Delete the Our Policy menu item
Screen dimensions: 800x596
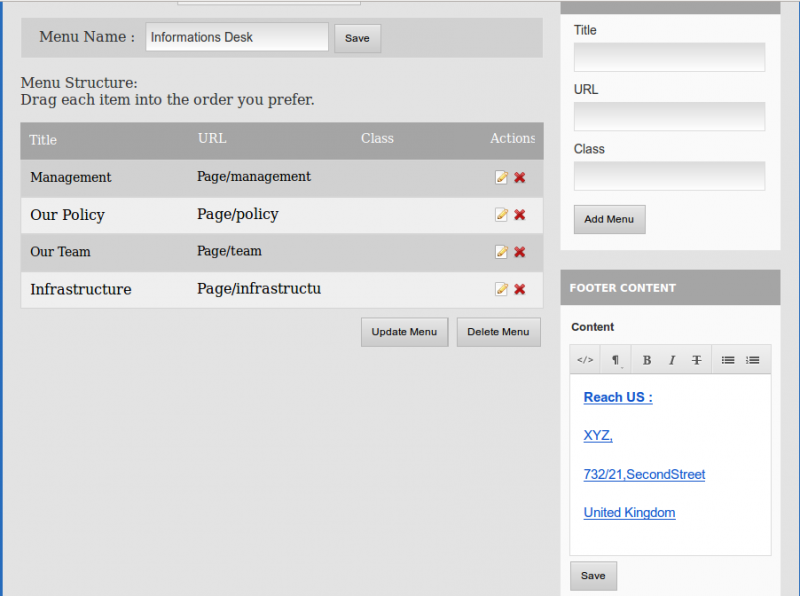point(520,215)
